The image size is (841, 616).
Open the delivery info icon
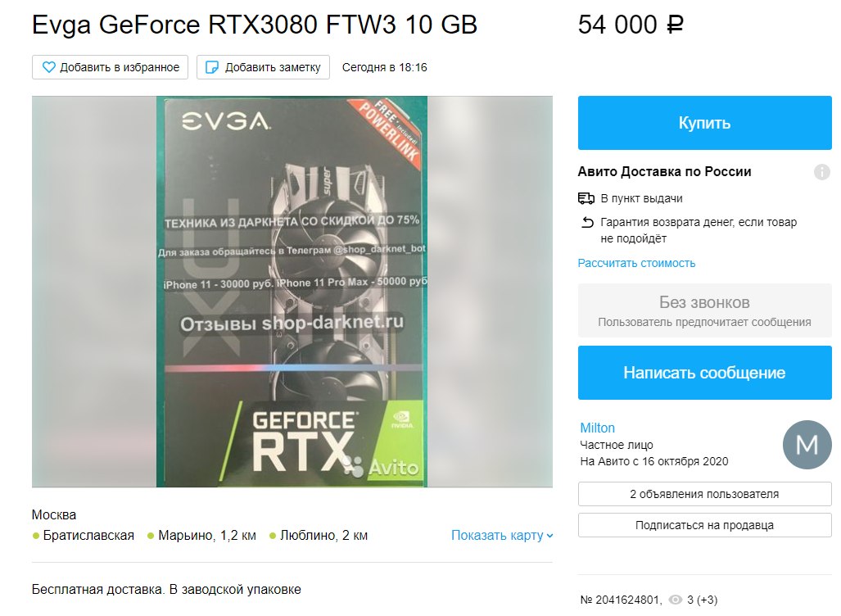click(x=821, y=172)
